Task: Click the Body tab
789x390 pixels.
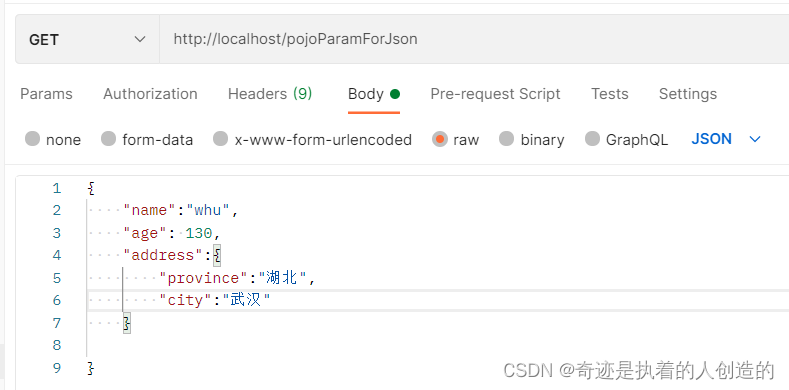Action: pos(373,94)
